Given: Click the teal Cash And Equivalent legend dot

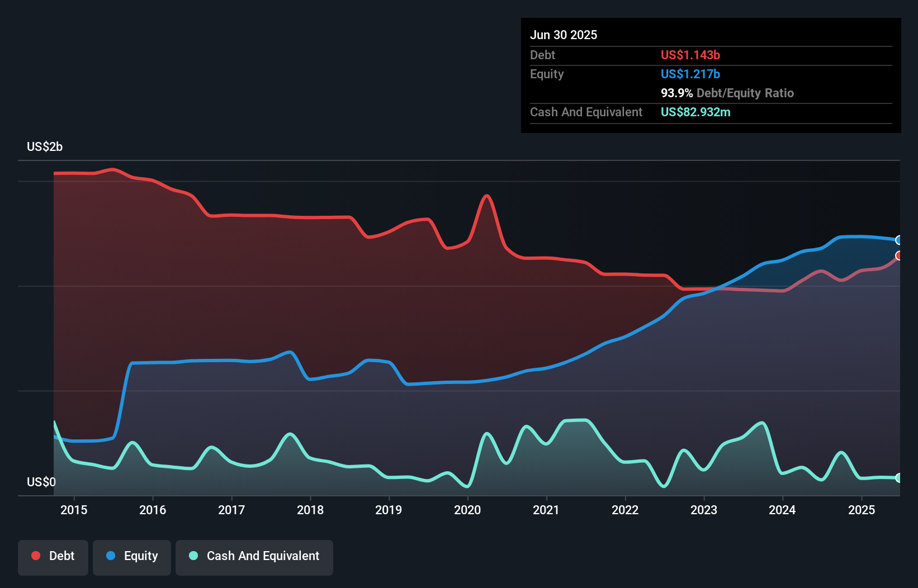Looking at the screenshot, I should [x=193, y=556].
